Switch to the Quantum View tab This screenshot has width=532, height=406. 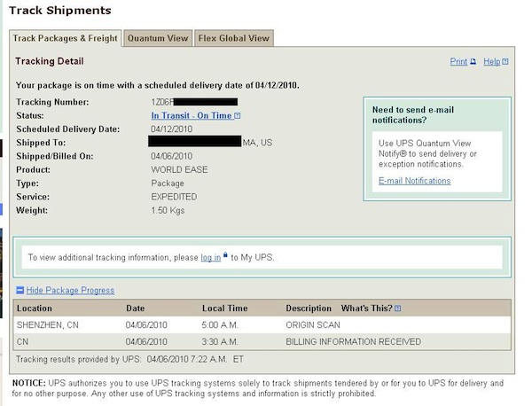tap(158, 38)
